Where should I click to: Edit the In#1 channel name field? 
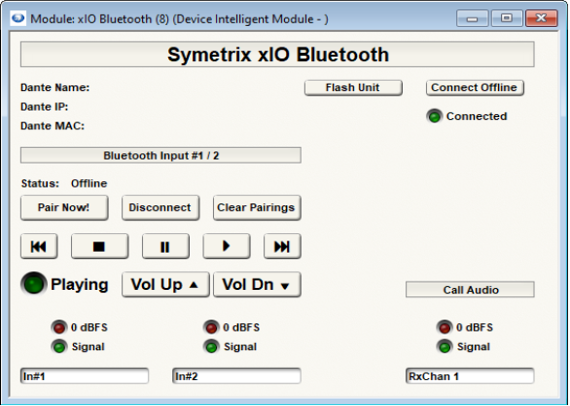pyautogui.click(x=84, y=376)
